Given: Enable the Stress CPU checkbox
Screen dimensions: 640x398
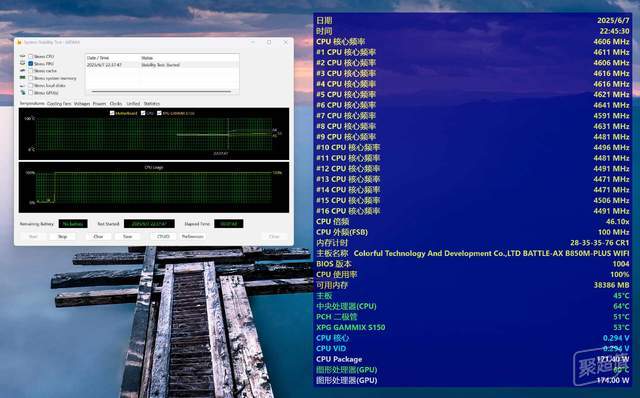Looking at the screenshot, I should [31, 56].
